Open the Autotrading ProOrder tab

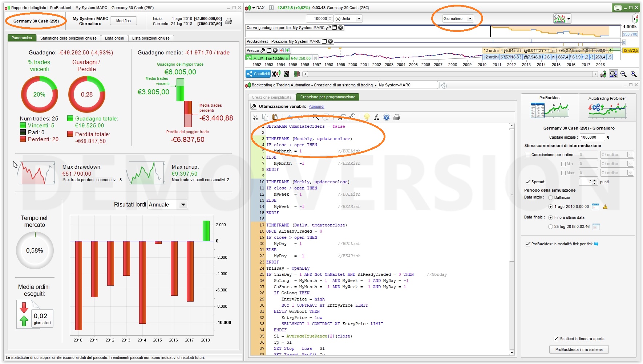coord(607,107)
